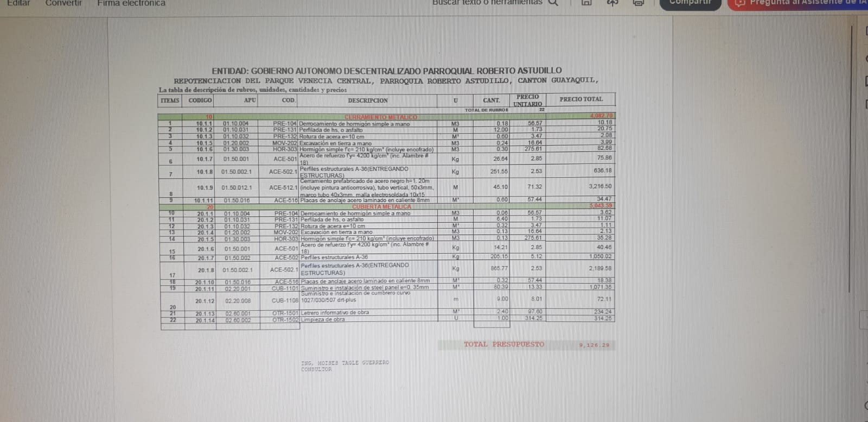This screenshot has width=868, height=422.
Task: Click the cloud upload icon
Action: pyautogui.click(x=612, y=3)
